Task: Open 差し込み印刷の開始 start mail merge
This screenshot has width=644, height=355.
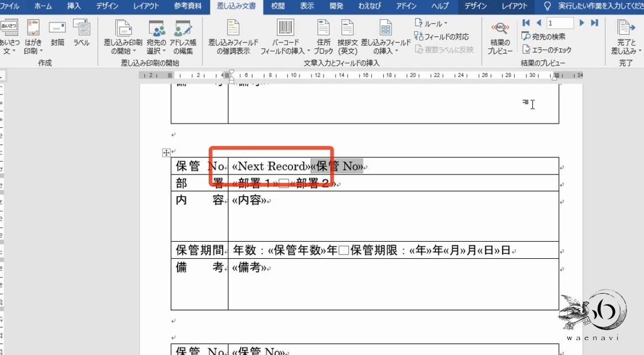Action: (x=123, y=37)
